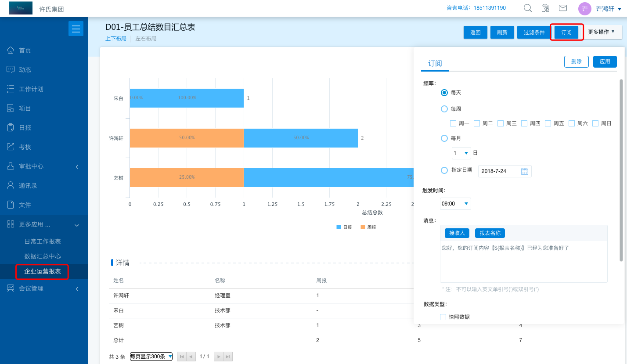627x364 pixels.
Task: Open the mail envelope icon
Action: (x=562, y=8)
